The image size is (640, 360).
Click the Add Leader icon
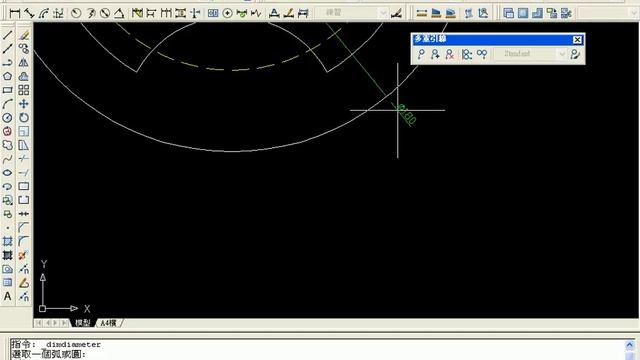tap(435, 54)
